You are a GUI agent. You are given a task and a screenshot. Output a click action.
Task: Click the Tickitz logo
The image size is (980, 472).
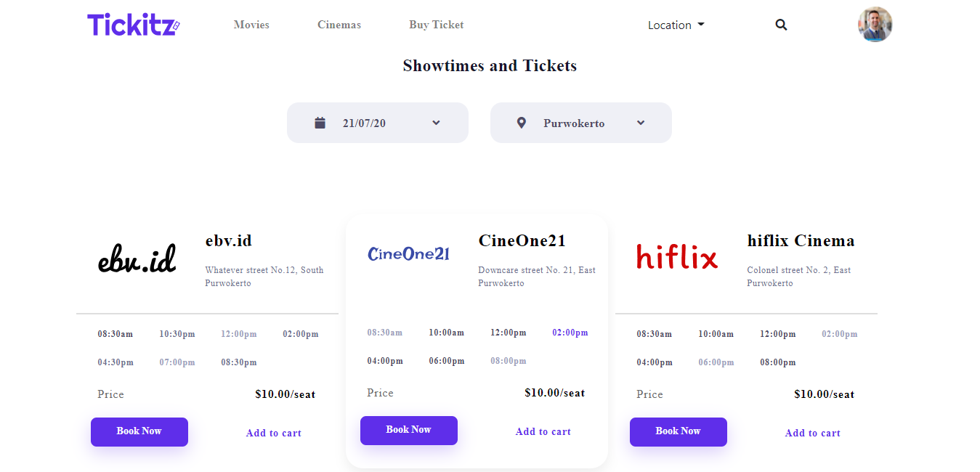(x=132, y=24)
